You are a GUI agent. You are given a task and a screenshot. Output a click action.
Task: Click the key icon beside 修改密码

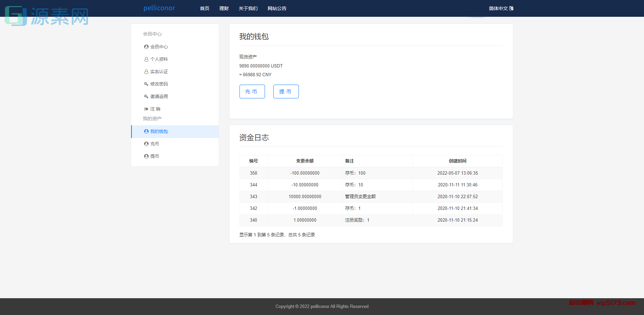(x=146, y=84)
